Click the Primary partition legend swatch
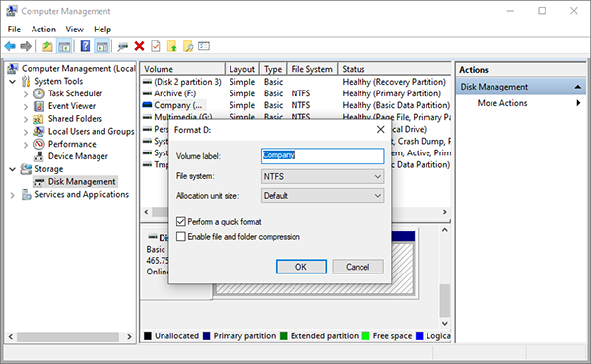Viewport: 591px width, 364px height. [x=207, y=335]
